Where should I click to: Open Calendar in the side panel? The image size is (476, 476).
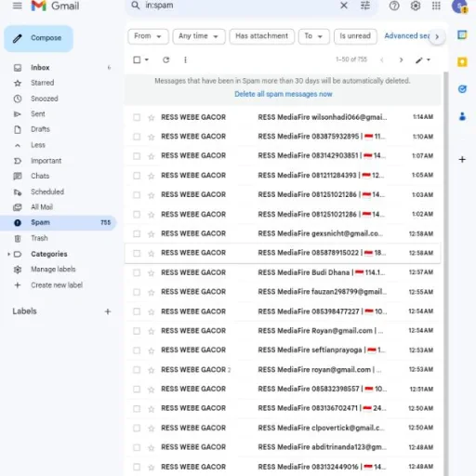point(462,34)
